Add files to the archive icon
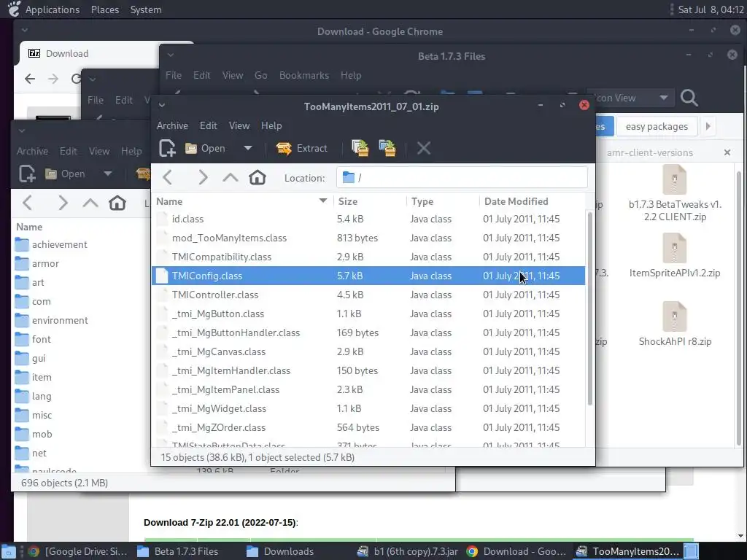The image size is (747, 560). pos(360,148)
